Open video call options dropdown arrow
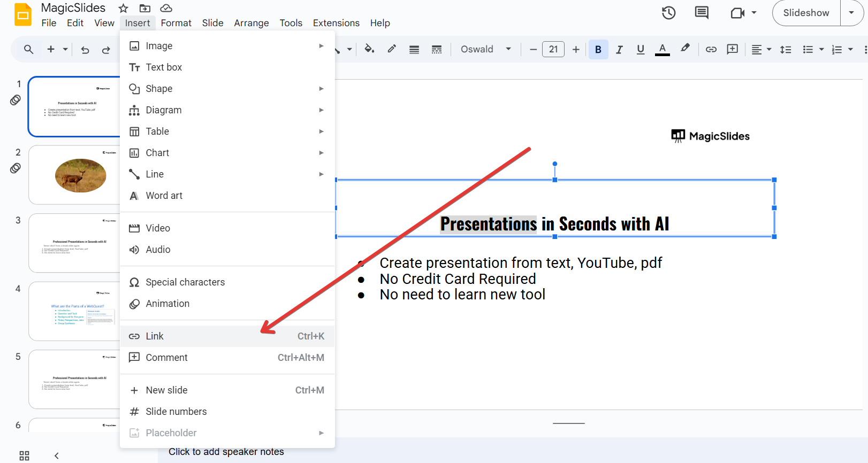 click(754, 13)
